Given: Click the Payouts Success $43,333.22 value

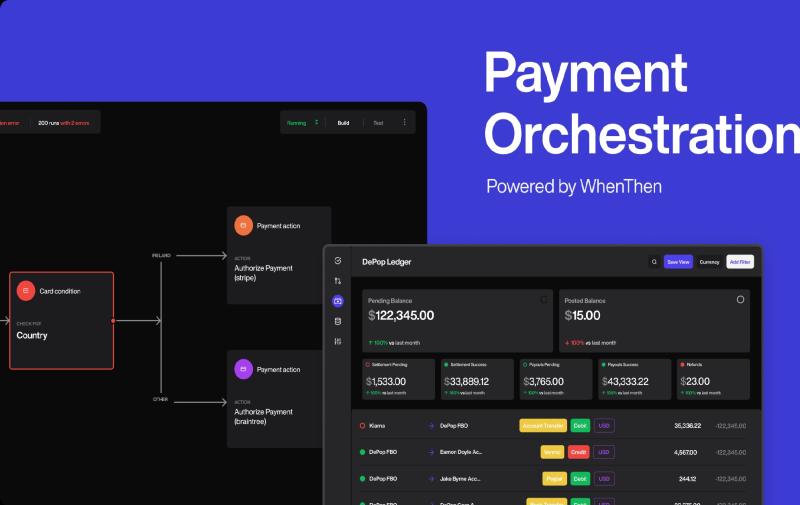Looking at the screenshot, I should coord(625,382).
